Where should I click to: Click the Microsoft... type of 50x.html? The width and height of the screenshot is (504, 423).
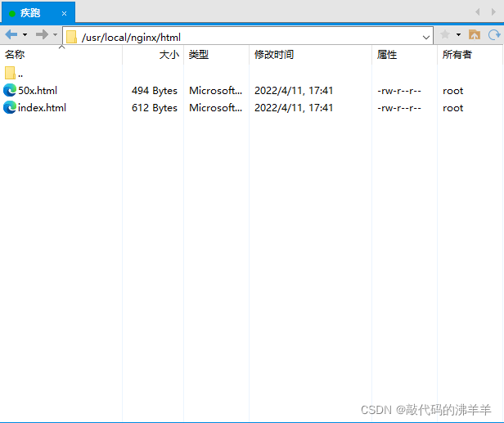point(216,91)
